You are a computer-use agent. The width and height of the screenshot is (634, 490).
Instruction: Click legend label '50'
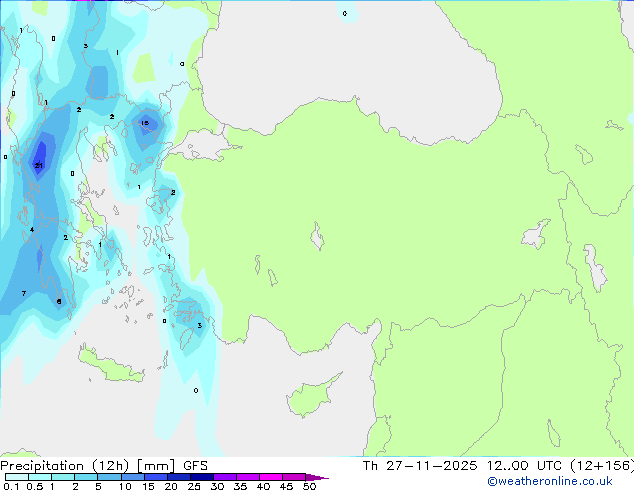309,486
